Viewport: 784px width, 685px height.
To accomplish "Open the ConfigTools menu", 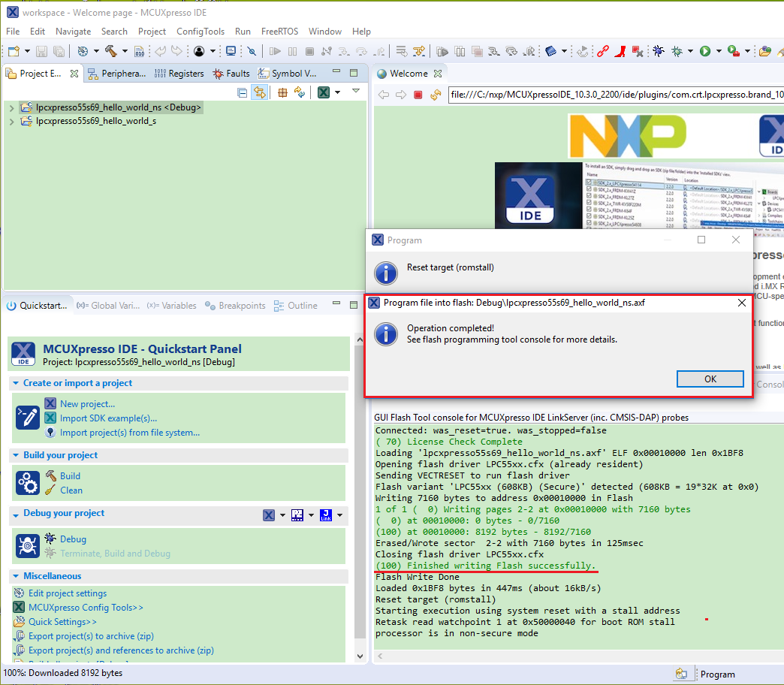I will pyautogui.click(x=200, y=32).
